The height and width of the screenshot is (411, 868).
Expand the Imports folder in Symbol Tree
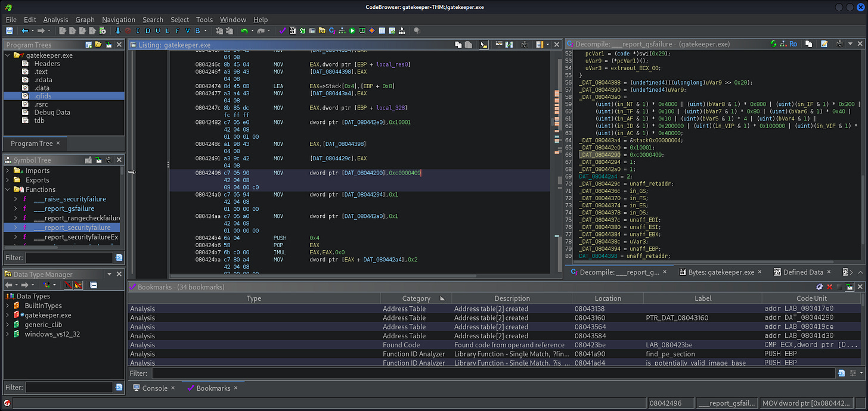(x=8, y=170)
